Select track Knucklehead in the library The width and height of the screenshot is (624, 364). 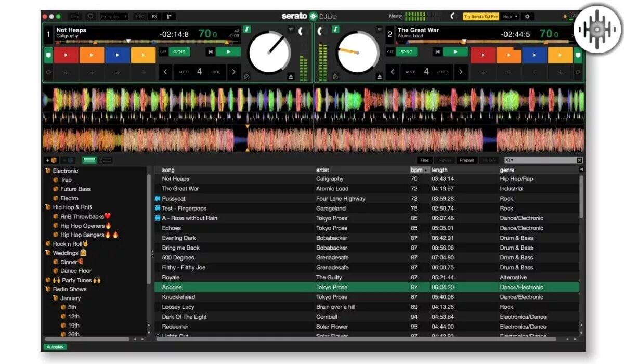click(x=366, y=297)
